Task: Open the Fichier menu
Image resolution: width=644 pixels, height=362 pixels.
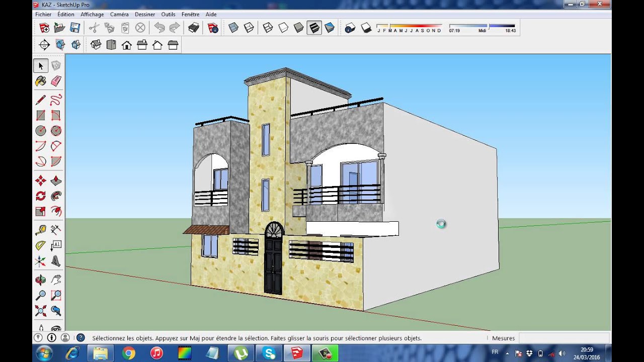Action: (43, 15)
